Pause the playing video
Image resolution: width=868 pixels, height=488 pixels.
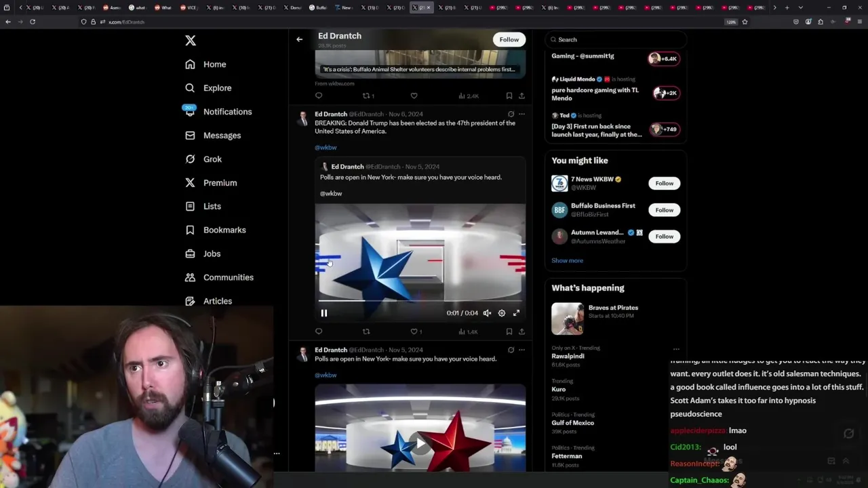click(x=323, y=313)
